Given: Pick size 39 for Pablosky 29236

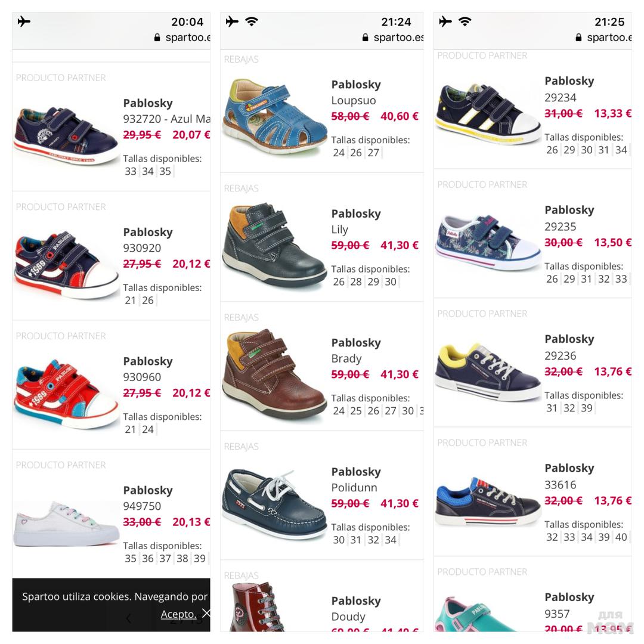Looking at the screenshot, I should point(587,408).
